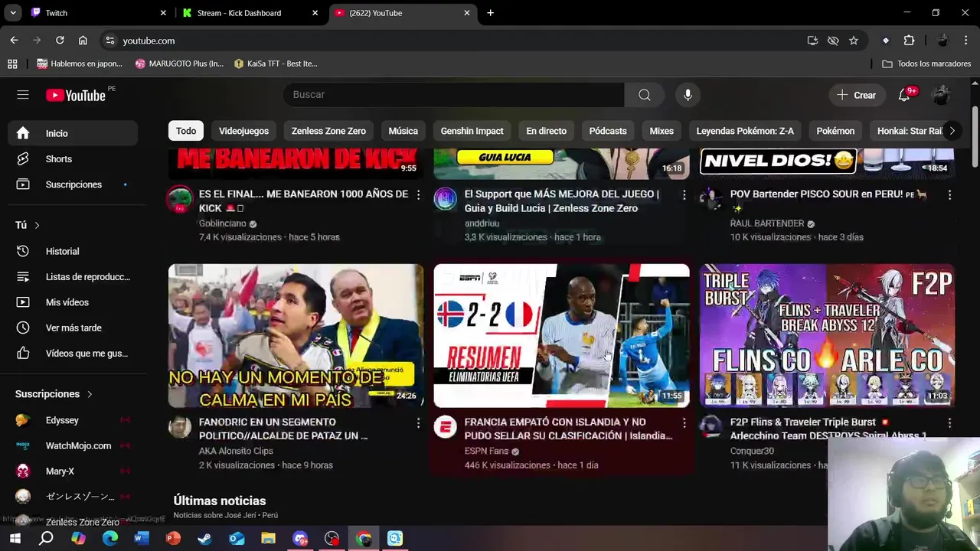Open the Mary-X channel subscription
This screenshot has height=551, width=980.
pyautogui.click(x=73, y=471)
